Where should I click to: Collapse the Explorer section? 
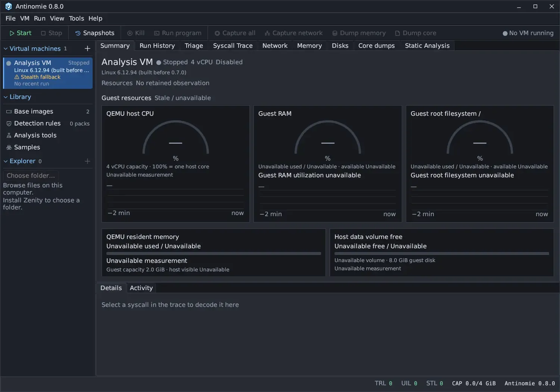(6, 161)
